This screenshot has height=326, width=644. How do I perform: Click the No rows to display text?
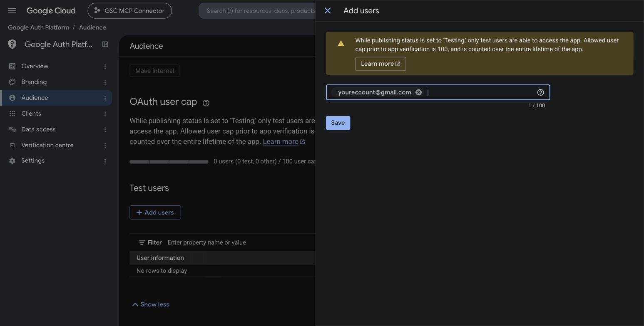162,271
